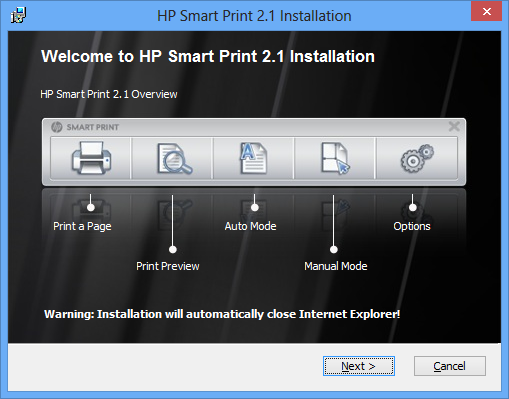Click the "Auto Mode" label

250,226
